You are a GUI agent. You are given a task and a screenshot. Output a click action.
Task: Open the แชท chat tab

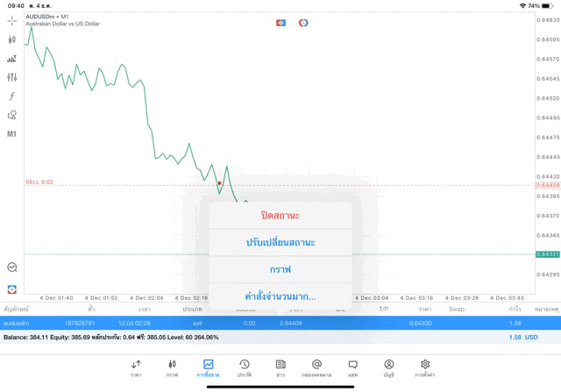tap(352, 367)
